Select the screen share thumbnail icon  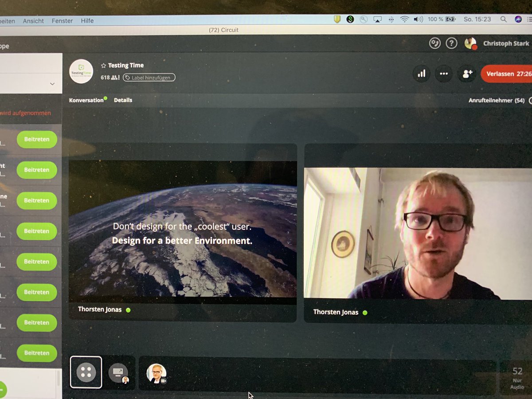[x=118, y=373]
